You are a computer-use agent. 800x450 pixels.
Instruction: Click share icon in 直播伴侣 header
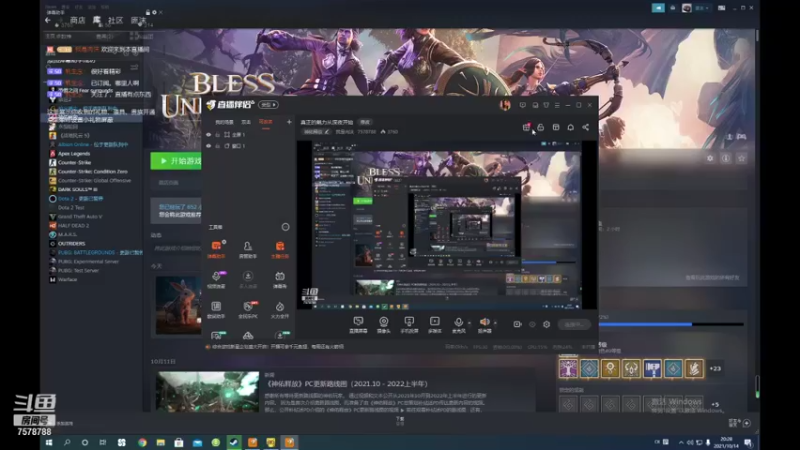tap(585, 127)
